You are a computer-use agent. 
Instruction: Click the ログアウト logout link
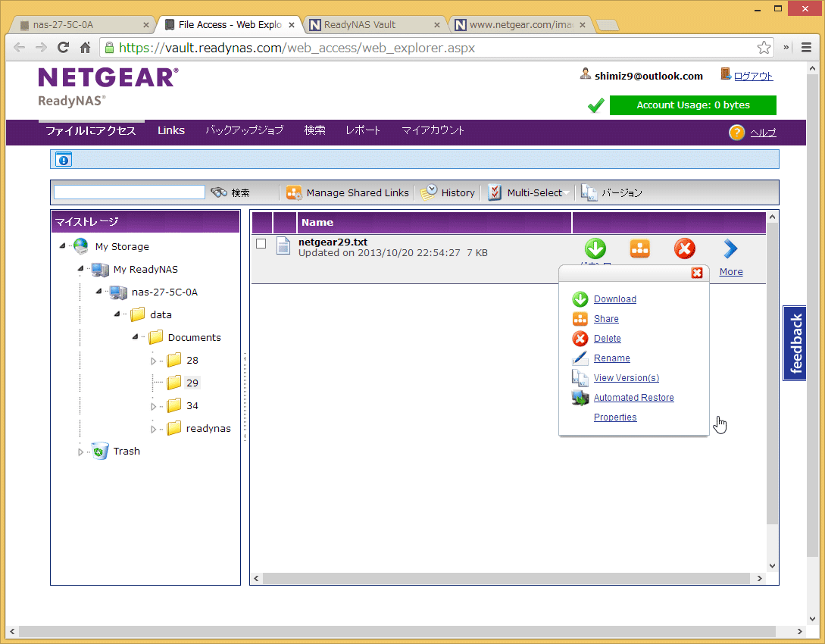[x=753, y=76]
